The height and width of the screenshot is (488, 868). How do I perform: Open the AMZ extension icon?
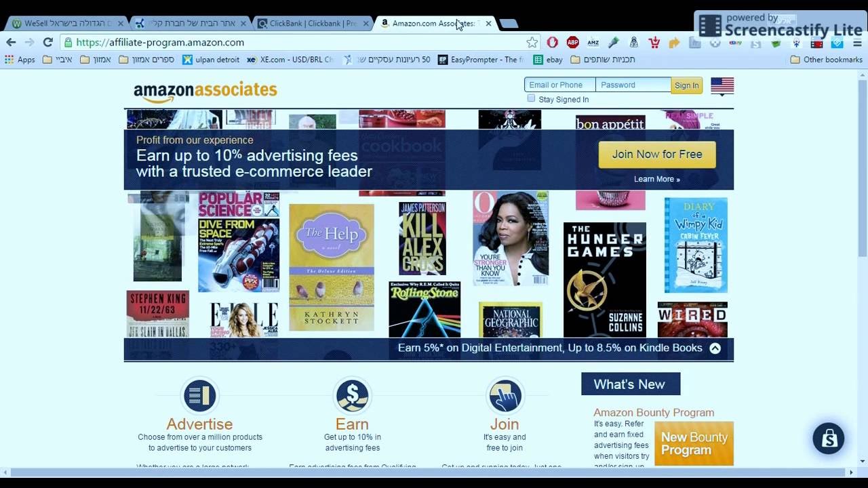click(593, 42)
